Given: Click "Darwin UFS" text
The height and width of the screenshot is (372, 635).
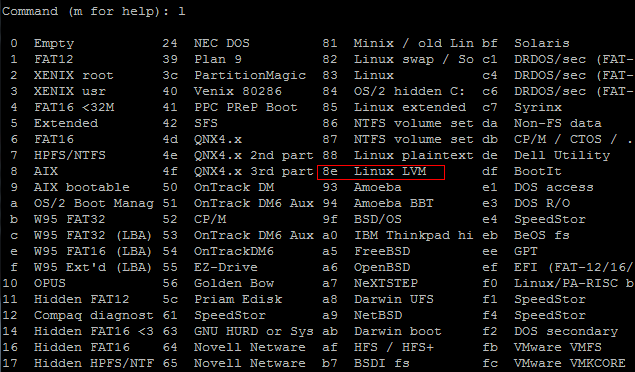Looking at the screenshot, I should pos(394,299).
